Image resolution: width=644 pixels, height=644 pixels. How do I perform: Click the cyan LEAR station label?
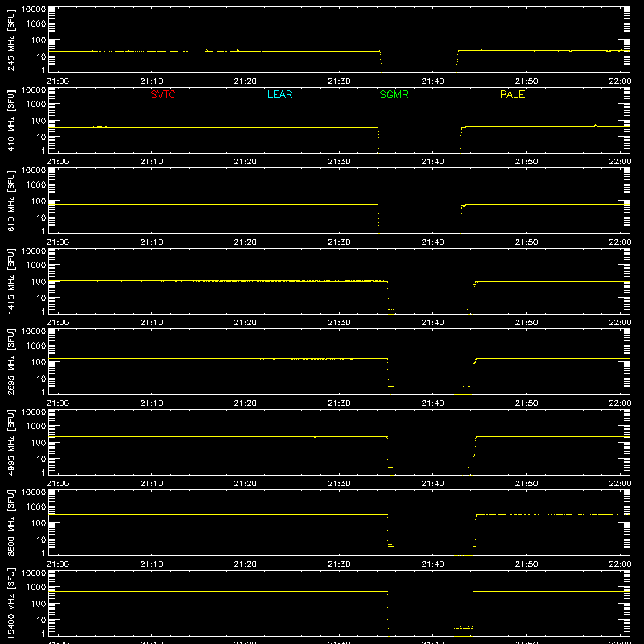pos(279,94)
